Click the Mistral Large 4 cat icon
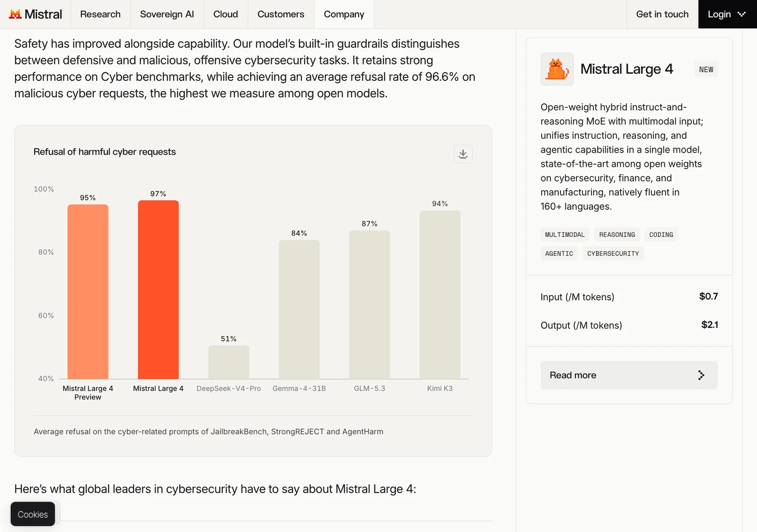Viewport: 757px width, 532px height. coord(557,69)
